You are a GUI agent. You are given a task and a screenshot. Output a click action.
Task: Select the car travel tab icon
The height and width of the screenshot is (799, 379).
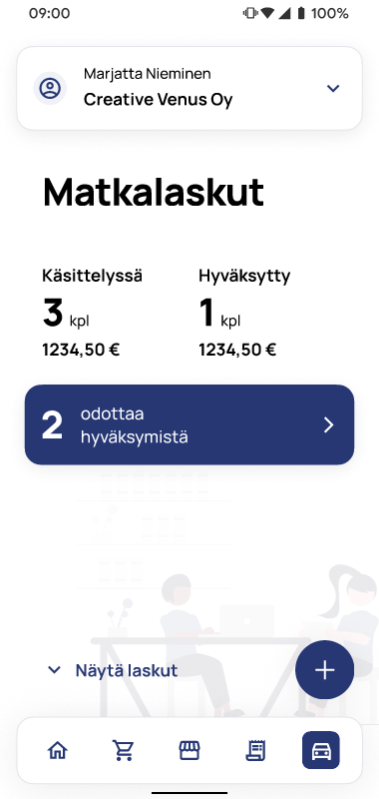[x=321, y=750]
